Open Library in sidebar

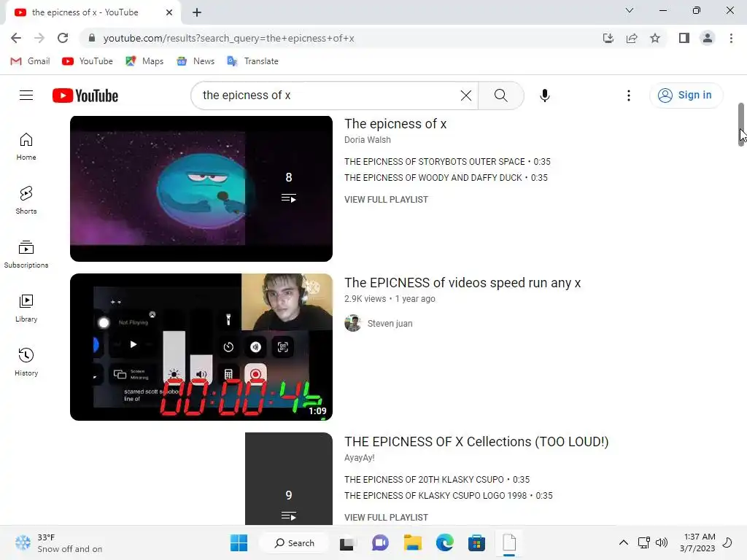click(26, 308)
